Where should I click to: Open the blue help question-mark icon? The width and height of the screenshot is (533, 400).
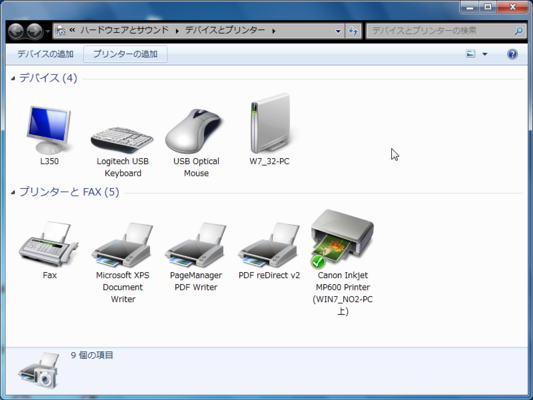point(512,54)
